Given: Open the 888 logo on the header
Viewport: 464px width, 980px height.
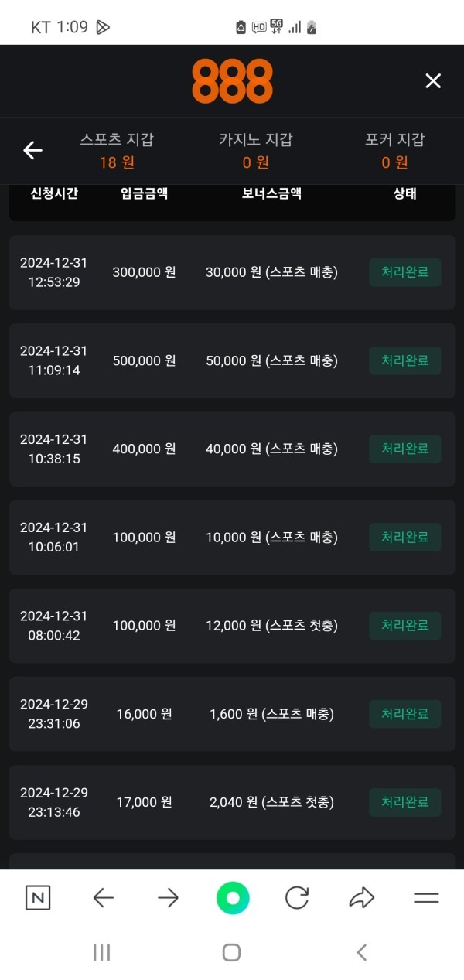Looking at the screenshot, I should pos(232,80).
